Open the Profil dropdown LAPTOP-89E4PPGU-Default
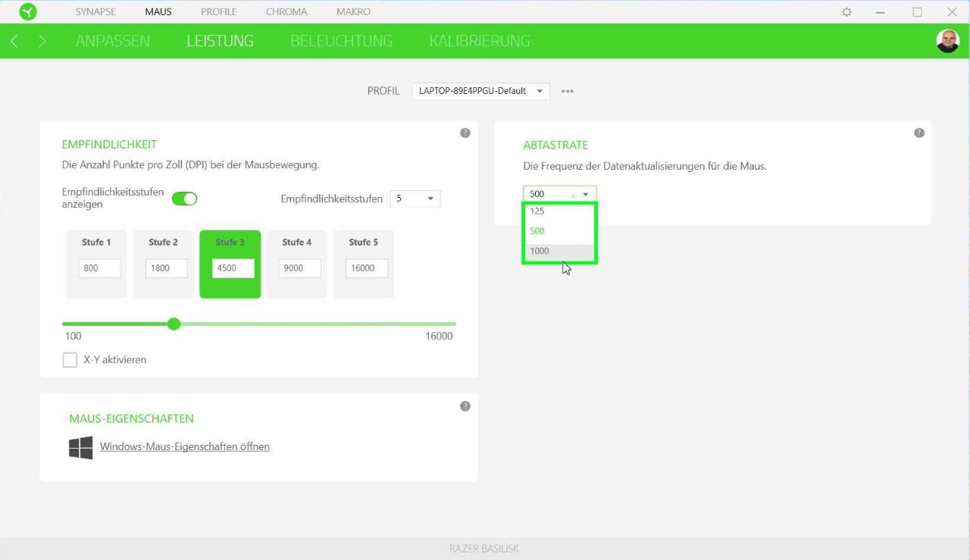The width and height of the screenshot is (970, 560). (481, 91)
